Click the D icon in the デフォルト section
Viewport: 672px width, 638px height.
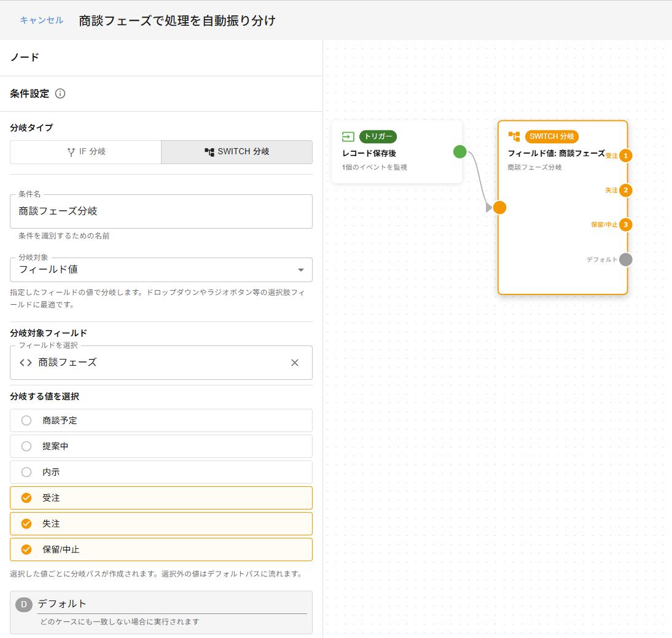pyautogui.click(x=23, y=604)
